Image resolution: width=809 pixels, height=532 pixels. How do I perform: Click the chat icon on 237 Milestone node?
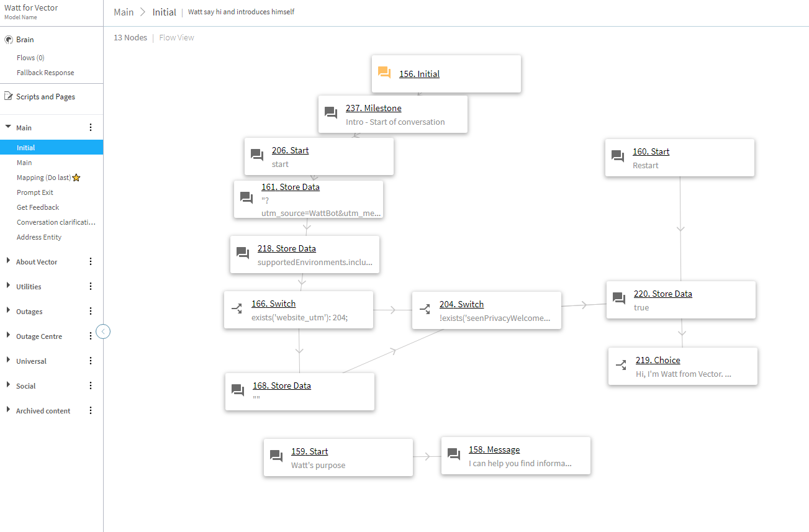[x=331, y=113]
